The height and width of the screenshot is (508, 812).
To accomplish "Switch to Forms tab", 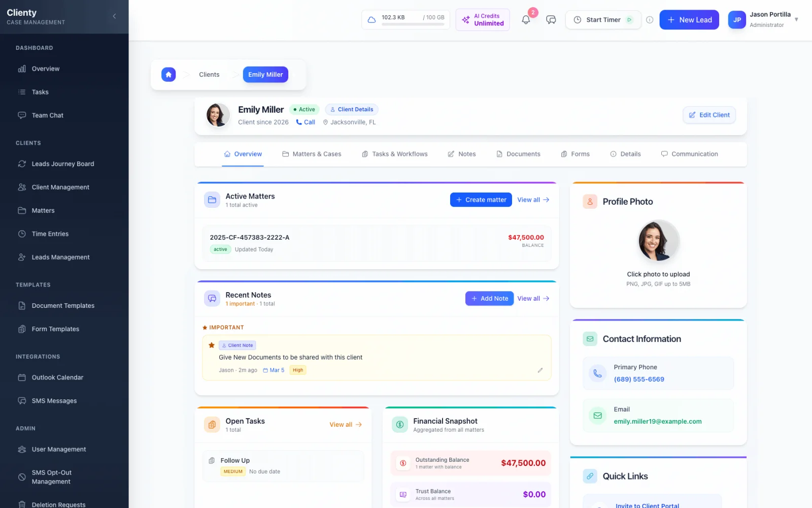I will pyautogui.click(x=575, y=154).
